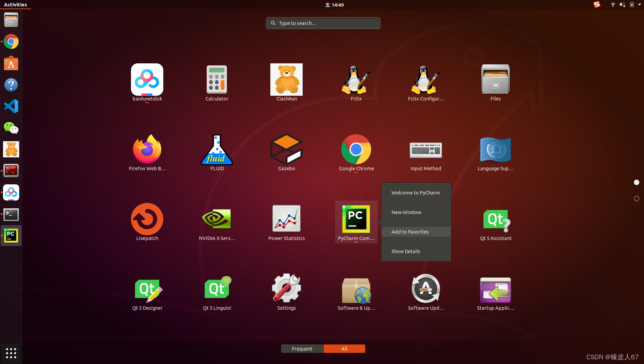The width and height of the screenshot is (644, 364).
Task: Open Qt 5 Designer
Action: (x=147, y=292)
